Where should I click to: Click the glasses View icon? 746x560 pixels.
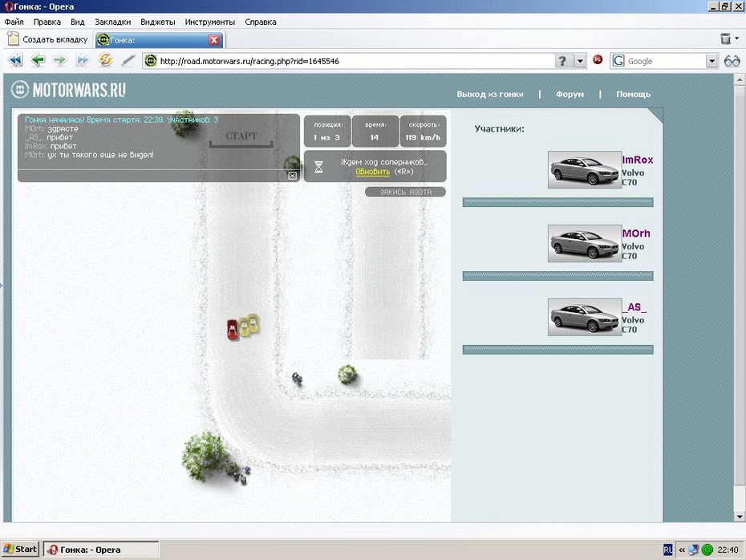click(732, 61)
